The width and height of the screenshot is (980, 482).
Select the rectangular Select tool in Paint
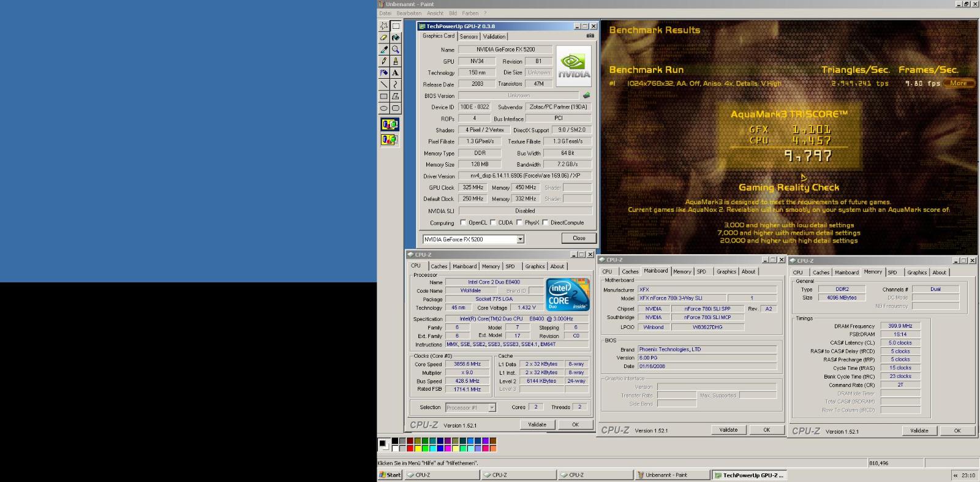pos(396,26)
